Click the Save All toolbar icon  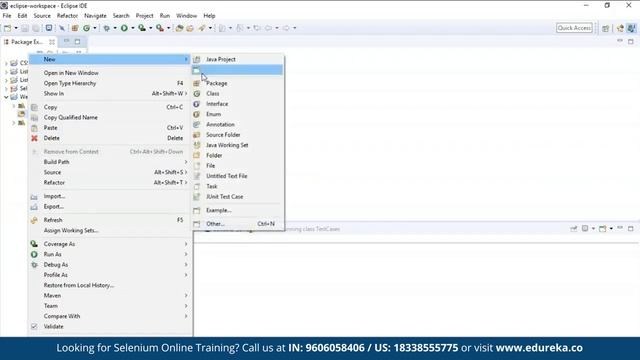[x=36, y=28]
